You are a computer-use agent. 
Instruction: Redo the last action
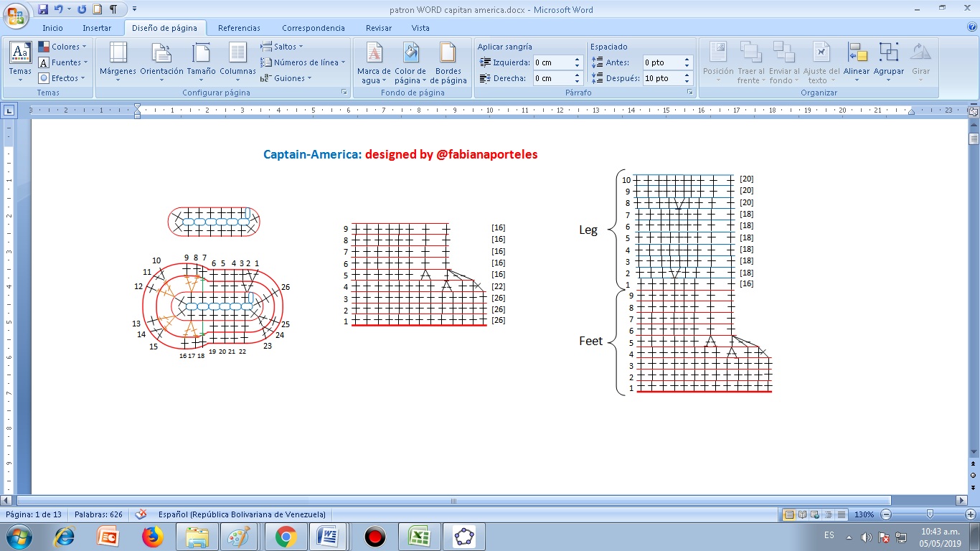point(81,9)
